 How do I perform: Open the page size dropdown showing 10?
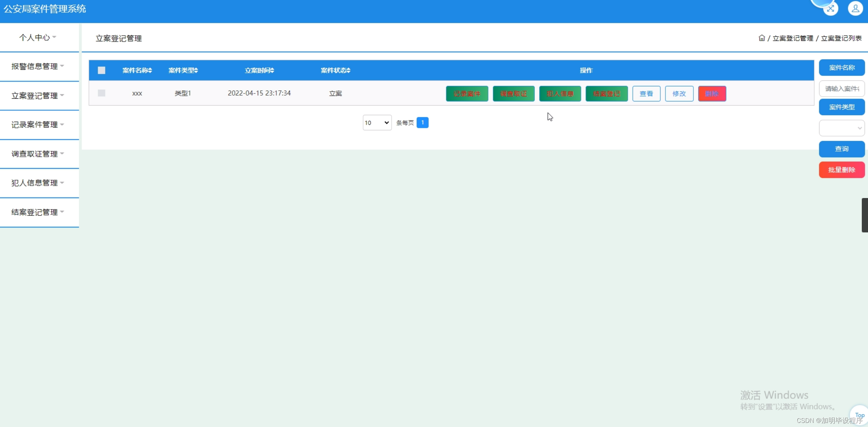coord(377,123)
